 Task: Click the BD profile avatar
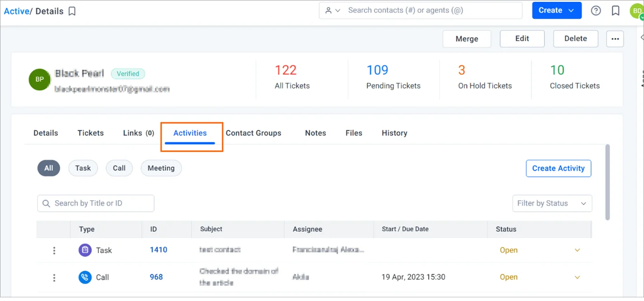tap(637, 10)
